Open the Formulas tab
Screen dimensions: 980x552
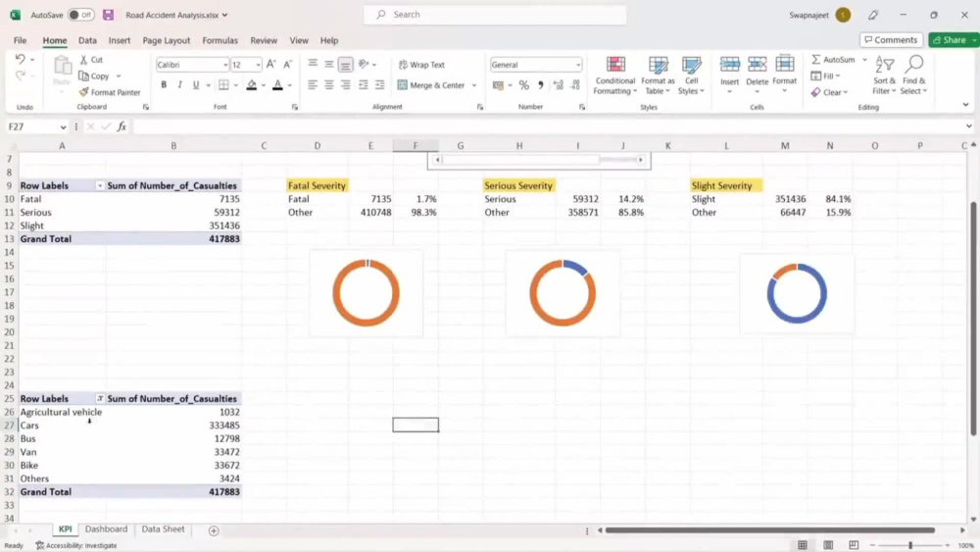220,40
